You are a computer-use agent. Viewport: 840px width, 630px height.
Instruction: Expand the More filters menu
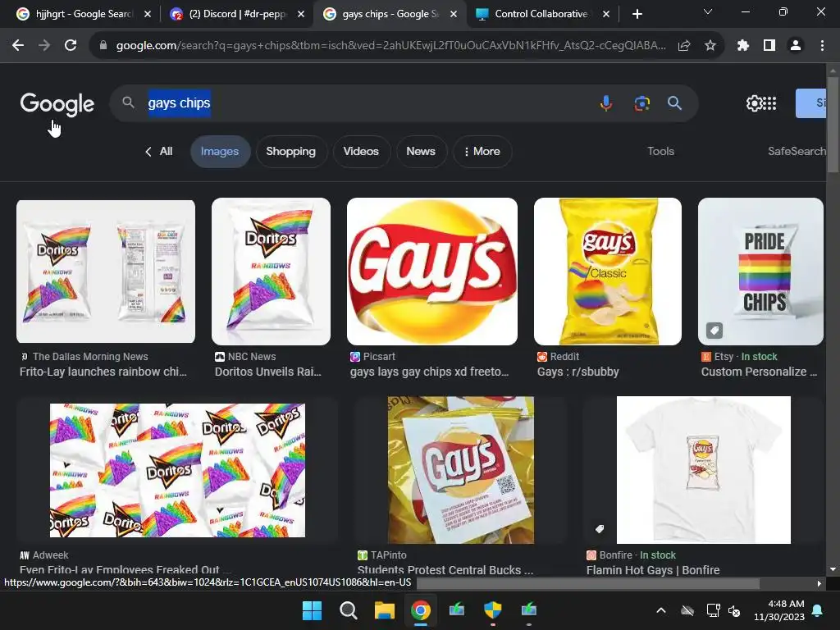(482, 152)
